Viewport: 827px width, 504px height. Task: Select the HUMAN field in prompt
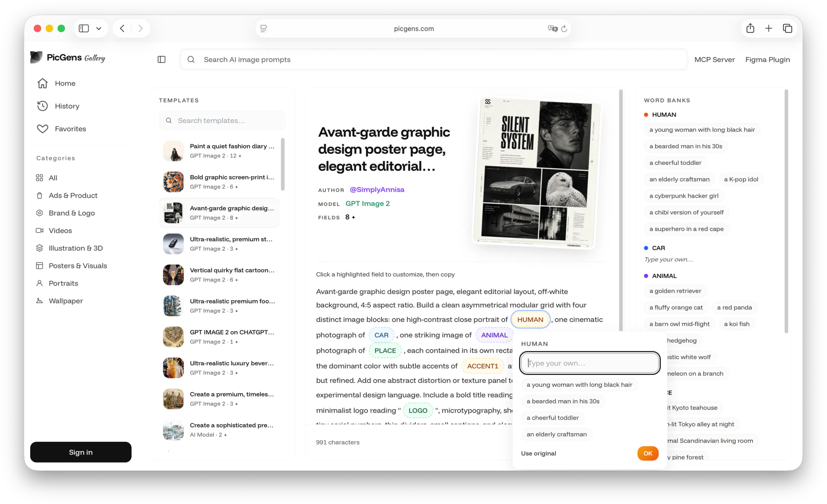(x=530, y=319)
